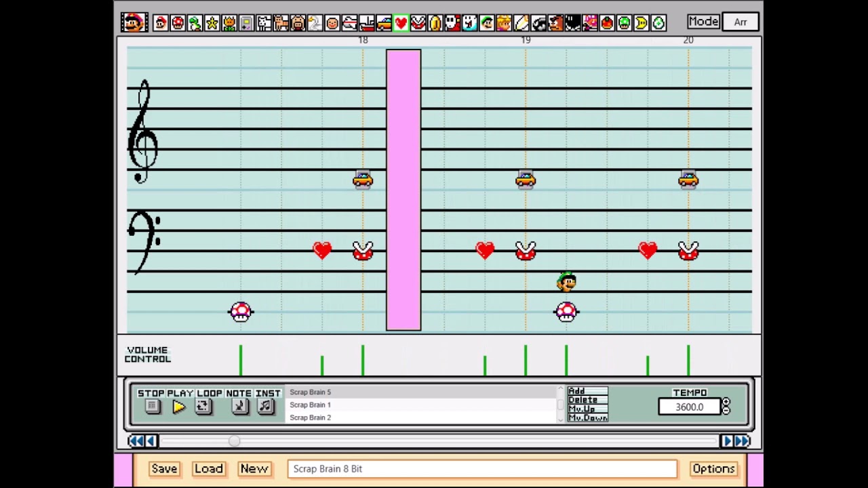The image size is (868, 488).
Task: Pick the Cat instrument
Action: [281, 23]
